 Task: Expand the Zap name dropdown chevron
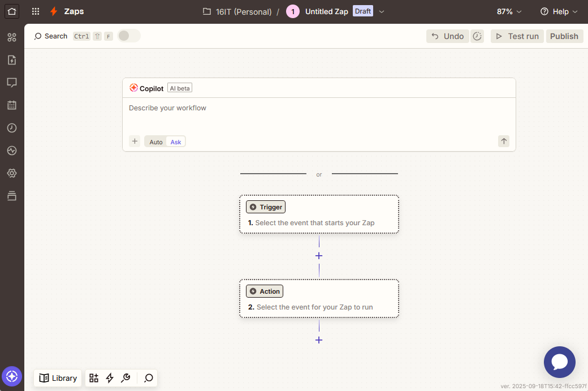click(x=382, y=12)
